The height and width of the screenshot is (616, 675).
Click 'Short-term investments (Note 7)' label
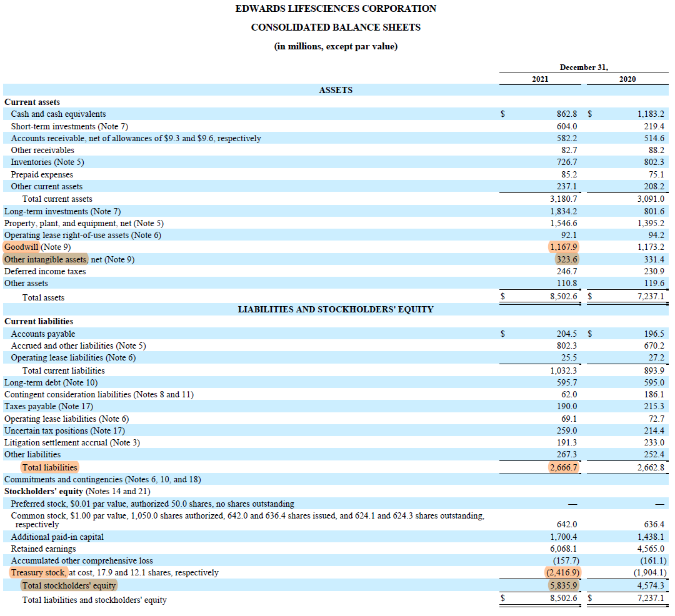[x=69, y=126]
